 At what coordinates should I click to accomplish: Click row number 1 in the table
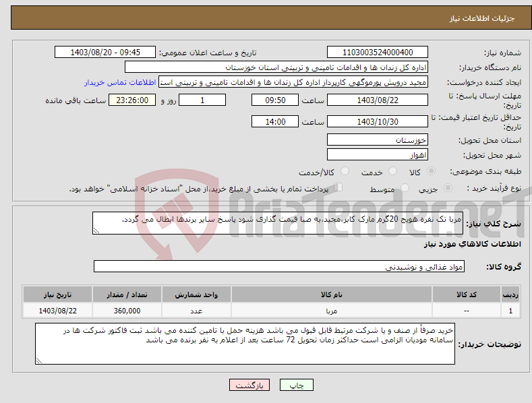(x=510, y=311)
